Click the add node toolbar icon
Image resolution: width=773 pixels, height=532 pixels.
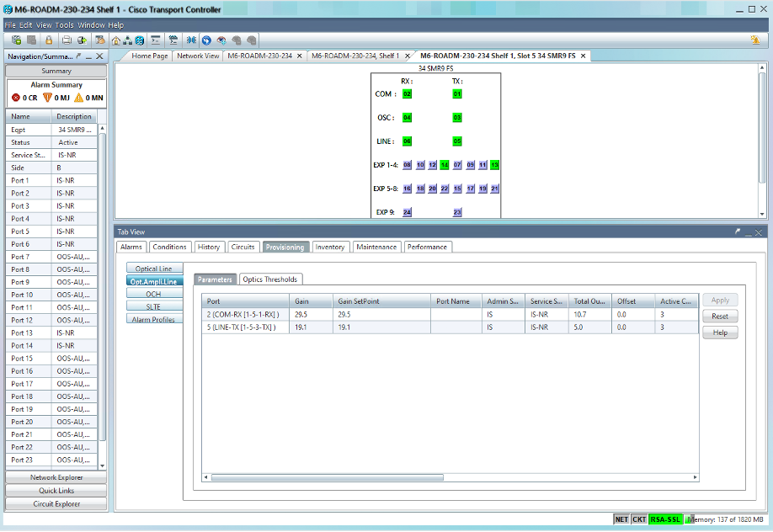pyautogui.click(x=16, y=40)
